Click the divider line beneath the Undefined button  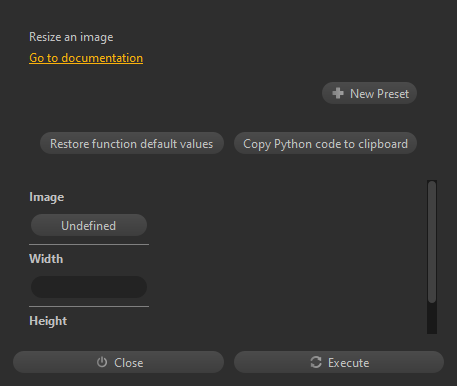pos(89,244)
